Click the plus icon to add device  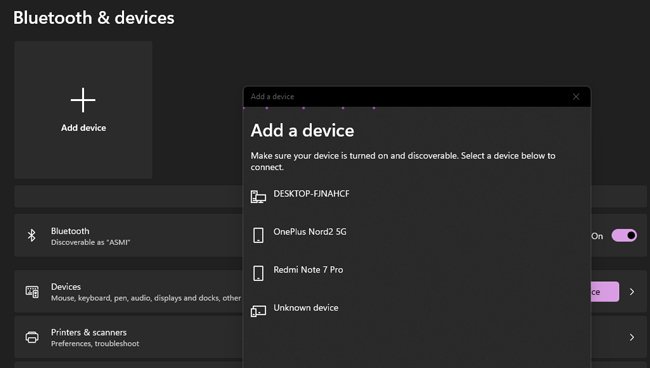coord(83,100)
